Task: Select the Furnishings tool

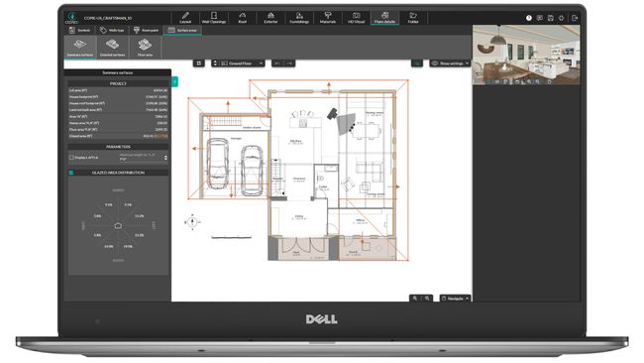Action: coord(299,18)
